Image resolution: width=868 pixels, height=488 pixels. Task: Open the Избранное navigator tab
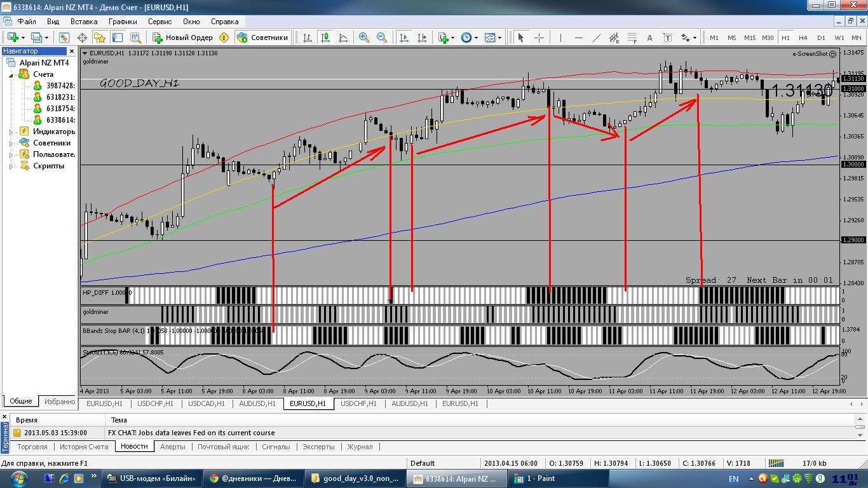[58, 401]
